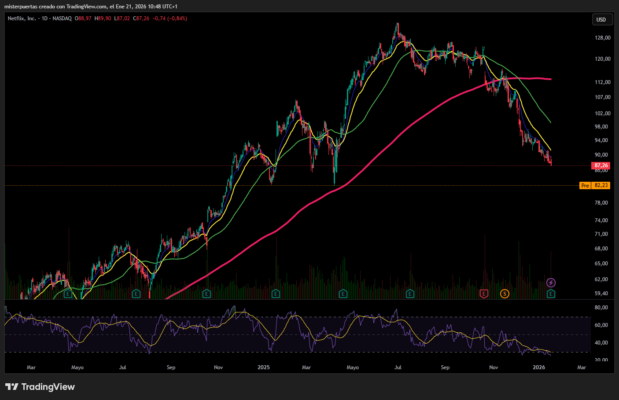Click the rightmost green earnings 'E' marker
The image size is (619, 400).
click(551, 294)
